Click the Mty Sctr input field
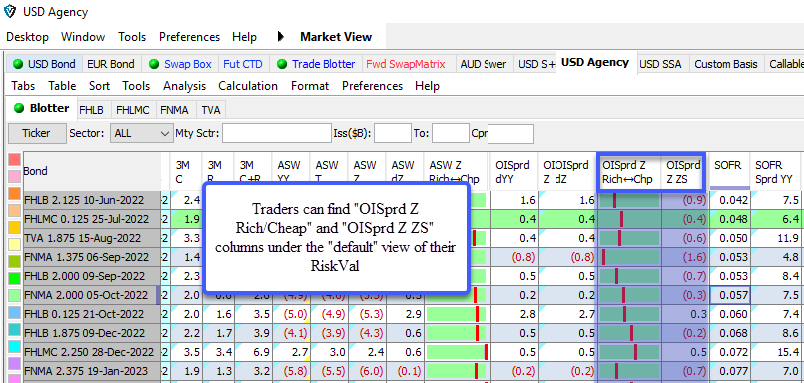Screen dimensions: 804x383 coord(277,133)
